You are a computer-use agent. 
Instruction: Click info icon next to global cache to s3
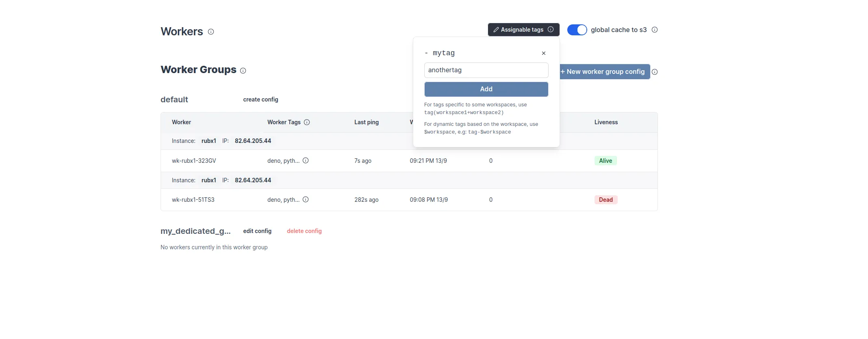tap(655, 30)
